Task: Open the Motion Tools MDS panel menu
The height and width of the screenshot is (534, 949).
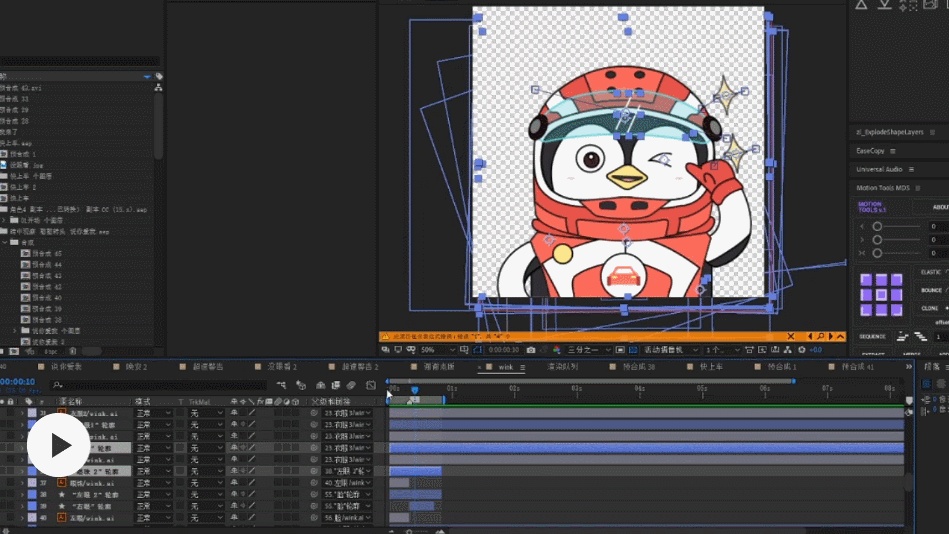Action: point(918,188)
